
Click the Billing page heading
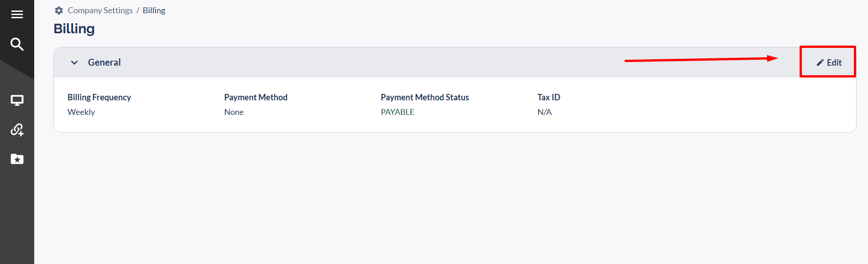point(74,28)
